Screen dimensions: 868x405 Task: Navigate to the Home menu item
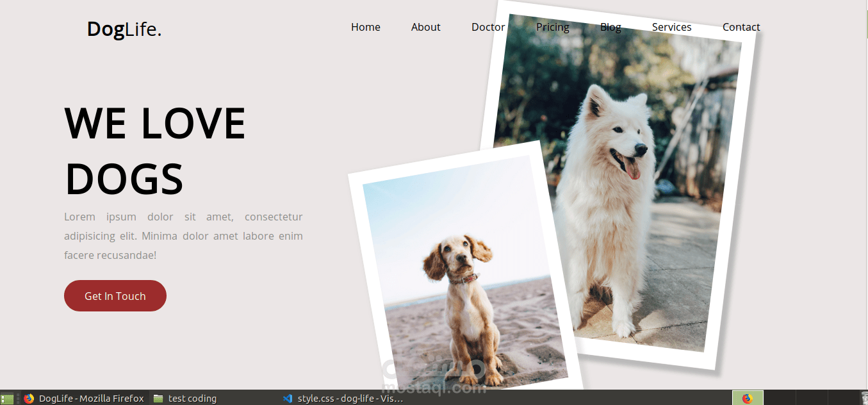(365, 27)
